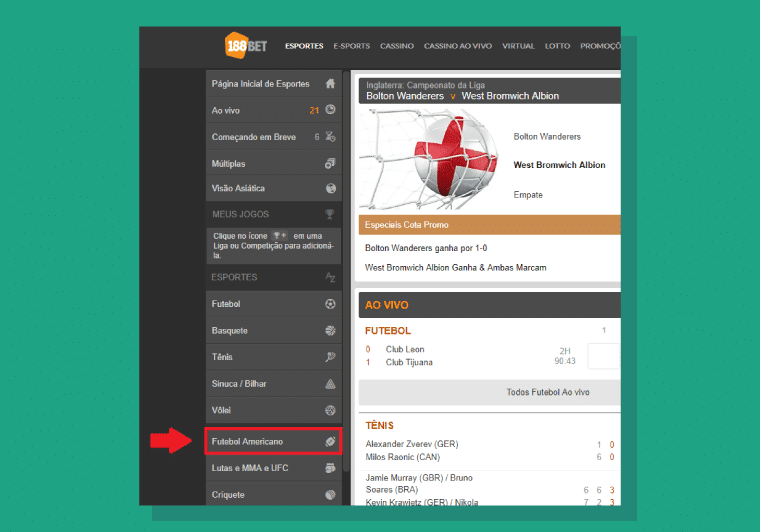The width and height of the screenshot is (760, 532).
Task: Click the globe icon for Visão Asiática
Action: (331, 188)
